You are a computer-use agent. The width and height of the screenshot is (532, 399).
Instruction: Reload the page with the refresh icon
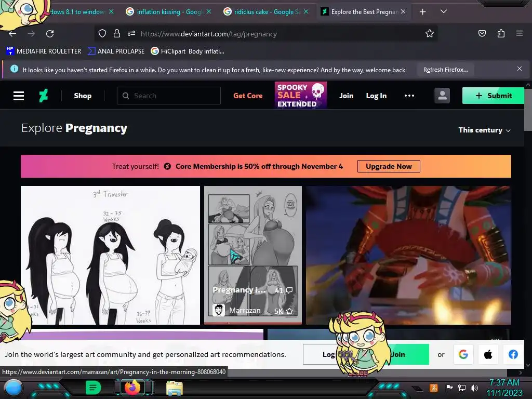click(x=50, y=34)
